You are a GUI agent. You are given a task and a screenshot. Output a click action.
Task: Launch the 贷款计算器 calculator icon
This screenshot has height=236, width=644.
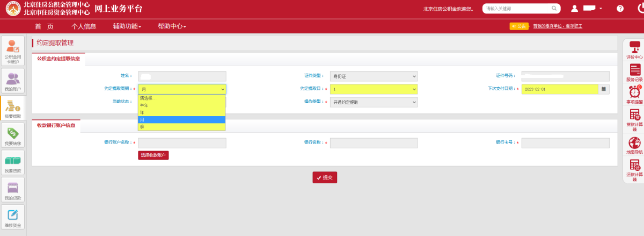[x=634, y=119]
